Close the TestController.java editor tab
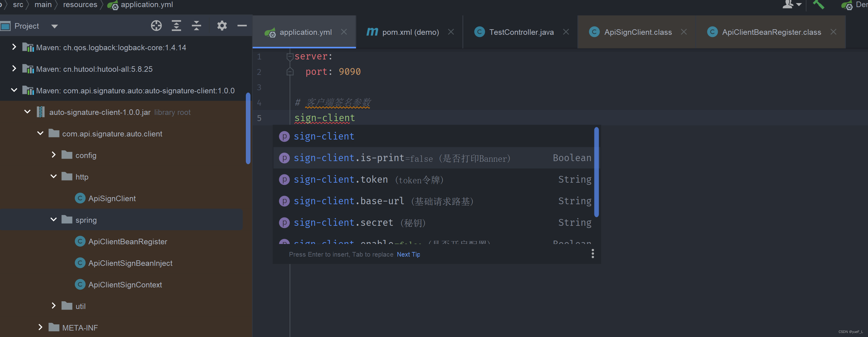The height and width of the screenshot is (337, 868). (566, 32)
